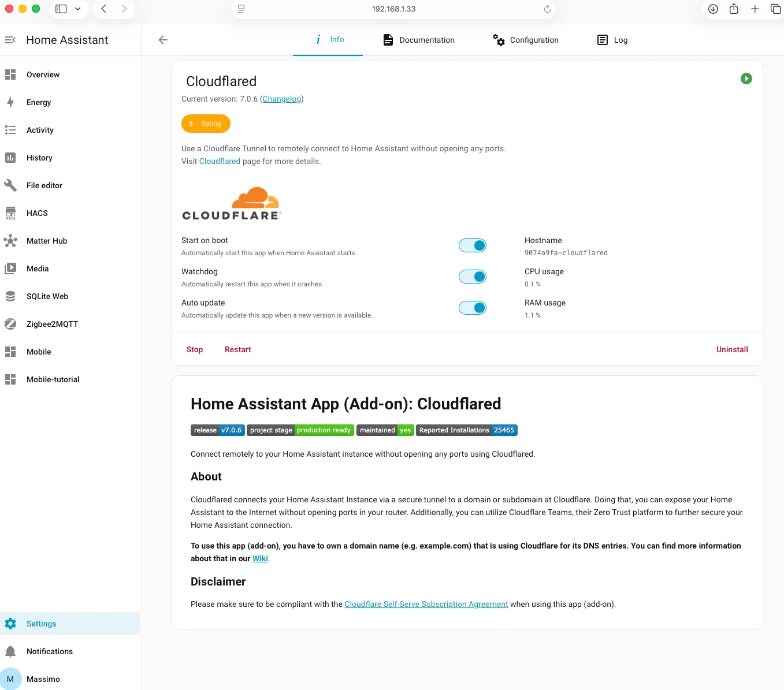Select the hostname text 9074a9fa-cloudflared
Viewport: 784px width, 690px height.
(x=566, y=253)
